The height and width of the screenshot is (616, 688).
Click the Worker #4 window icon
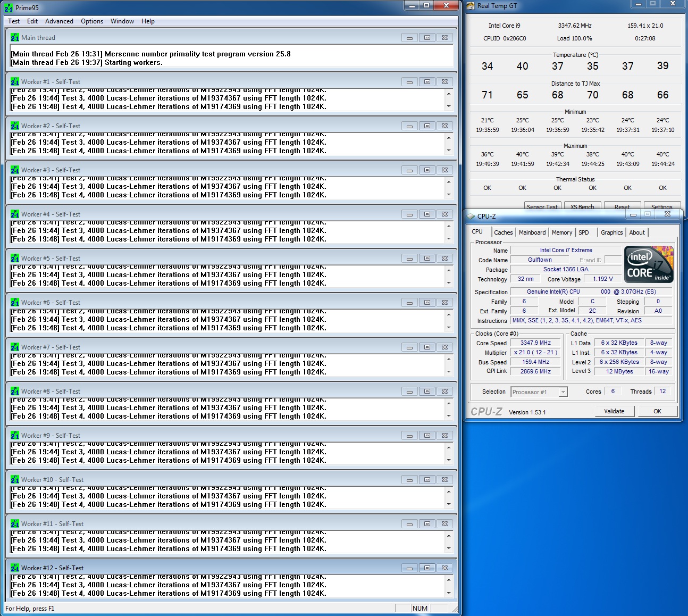pyautogui.click(x=15, y=214)
